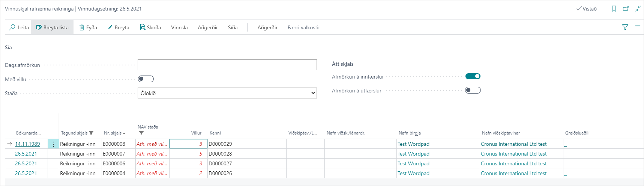Click the bookmark icon in header
The height and width of the screenshot is (186, 644).
pos(614,9)
